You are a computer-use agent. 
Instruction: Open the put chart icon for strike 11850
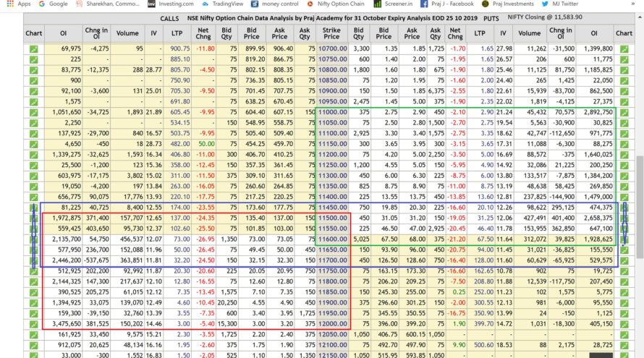coord(624,292)
